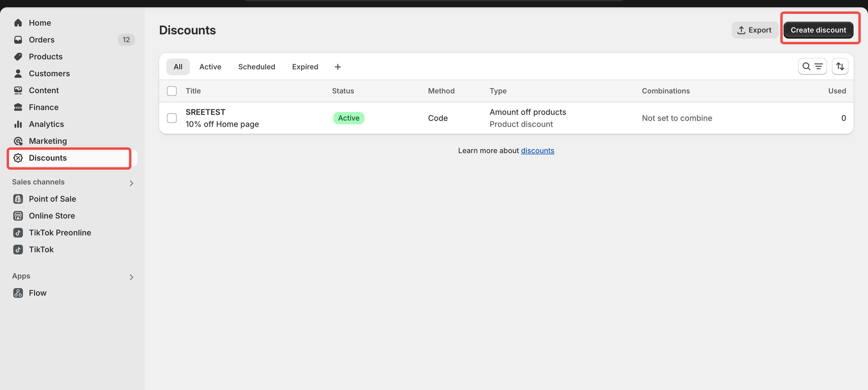Expand the Apps section chevron
This screenshot has height=390, width=868.
click(131, 277)
